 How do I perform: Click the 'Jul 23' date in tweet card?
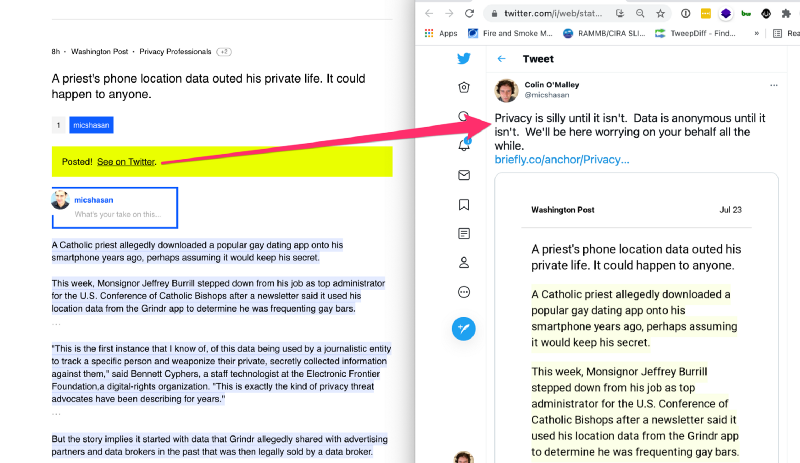click(x=731, y=210)
